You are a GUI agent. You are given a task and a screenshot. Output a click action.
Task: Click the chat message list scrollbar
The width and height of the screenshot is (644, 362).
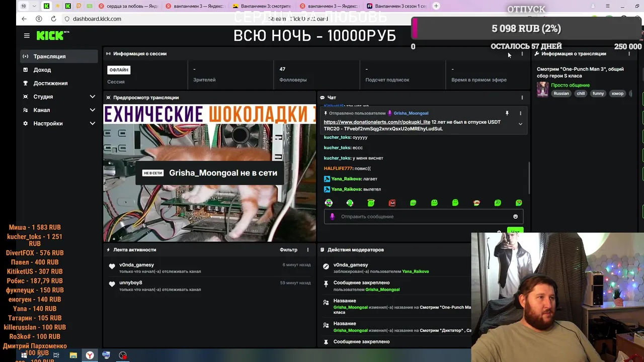(529, 177)
